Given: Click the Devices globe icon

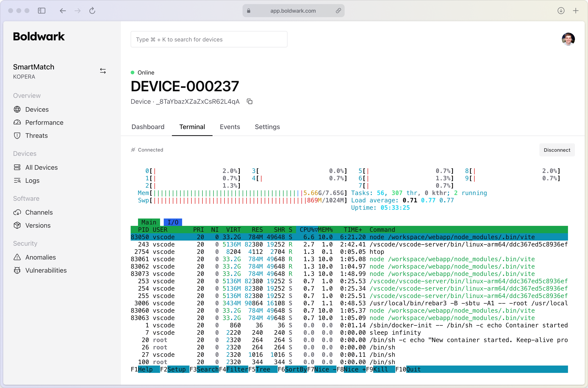Looking at the screenshot, I should tap(17, 109).
